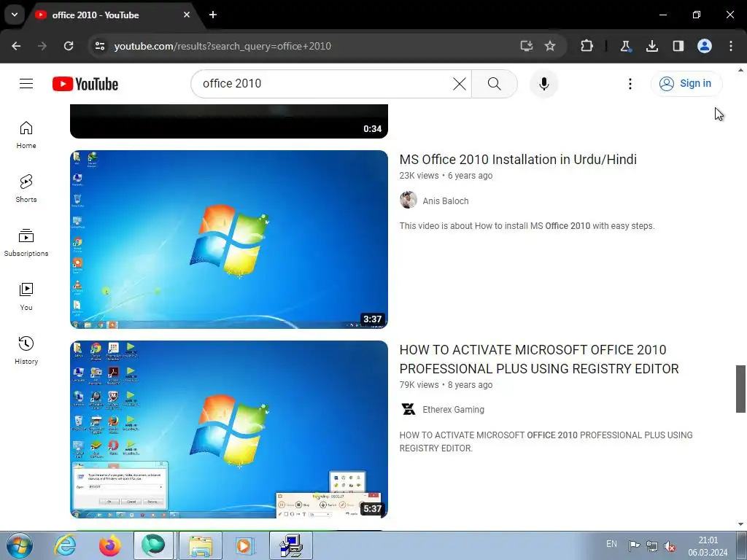Viewport: 747px width, 560px height.
Task: Open the tab search dropdown arrow
Action: point(15,15)
